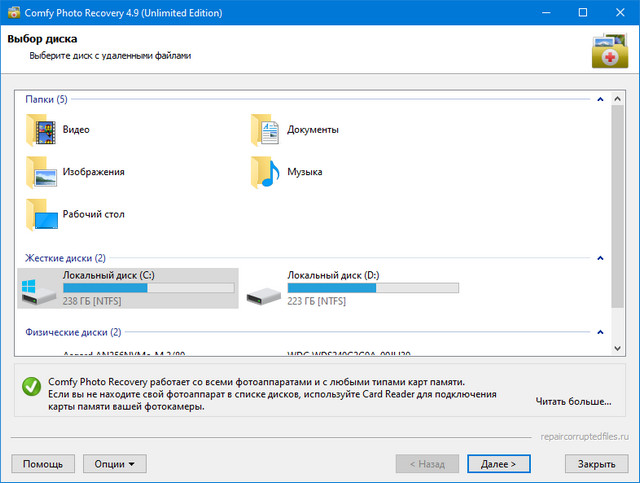Click the disk C: usage bar
This screenshot has height=483, width=640.
148,288
